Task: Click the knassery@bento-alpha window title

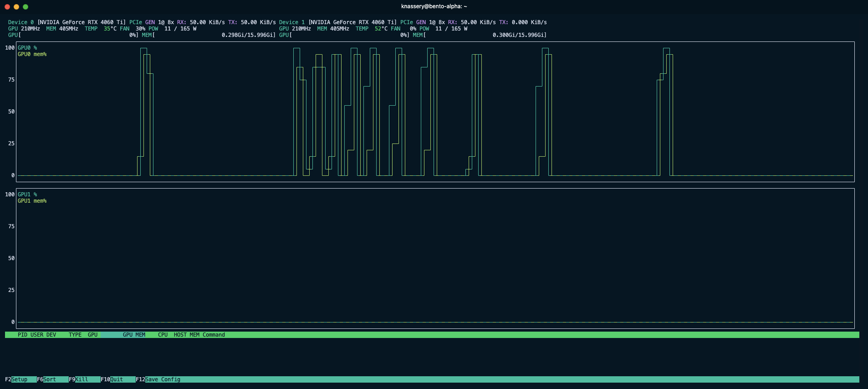Action: point(434,6)
